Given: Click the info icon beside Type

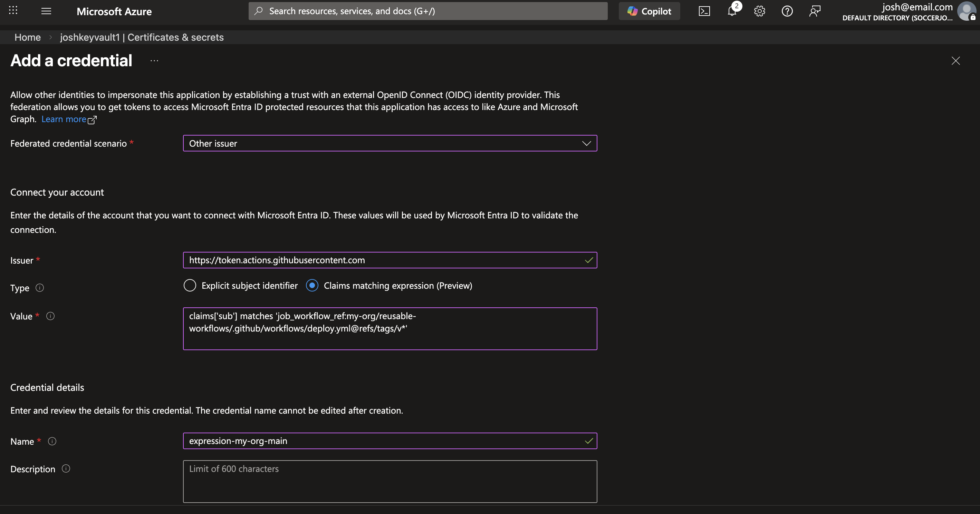Looking at the screenshot, I should 40,288.
